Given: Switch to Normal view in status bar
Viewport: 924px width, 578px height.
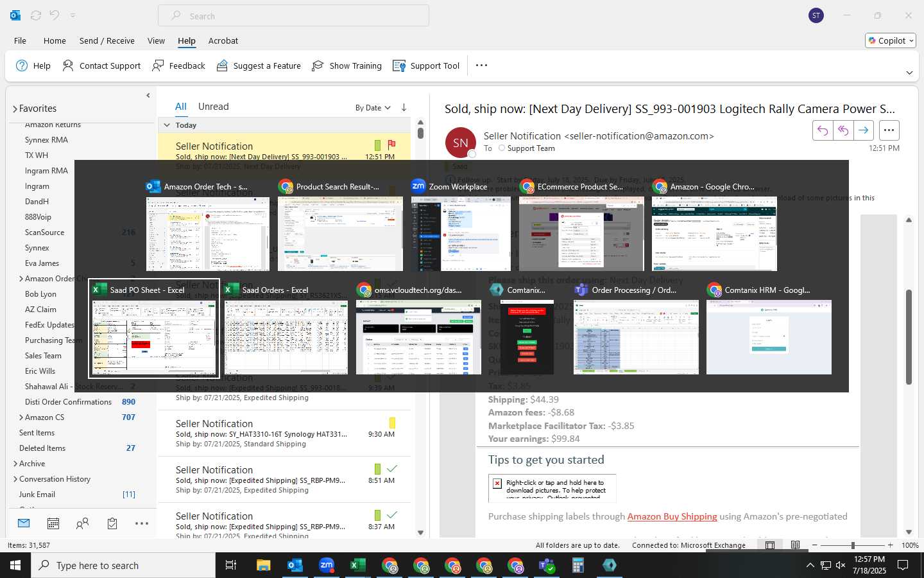Looking at the screenshot, I should (x=770, y=545).
